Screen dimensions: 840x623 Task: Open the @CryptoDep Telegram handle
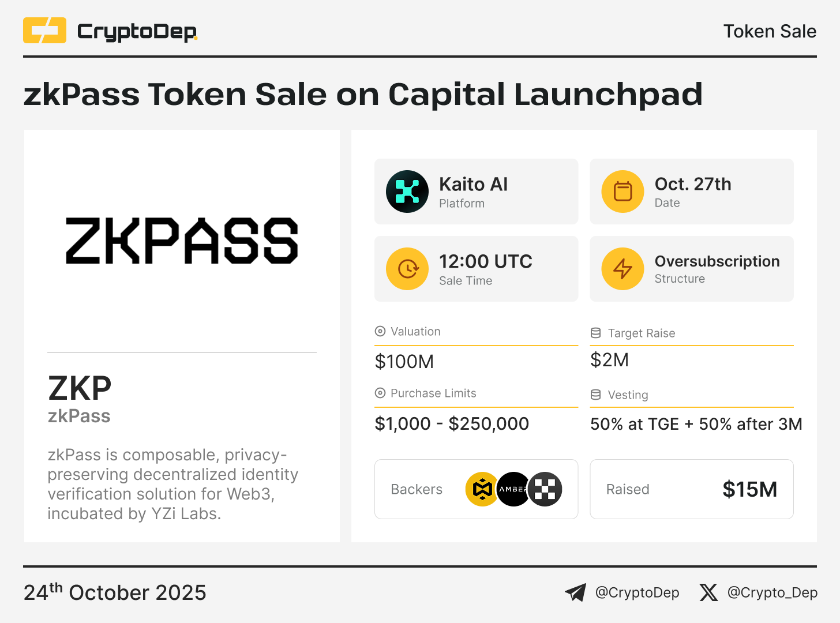tap(637, 592)
